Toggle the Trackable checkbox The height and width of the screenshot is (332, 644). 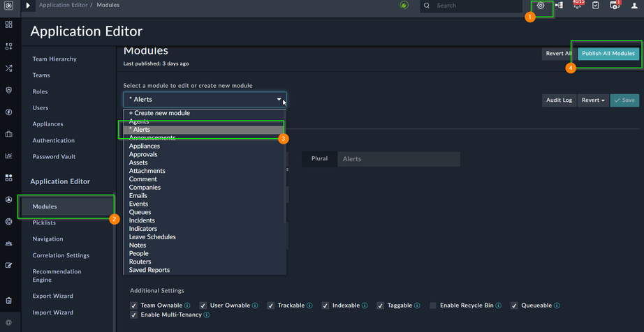coord(270,305)
